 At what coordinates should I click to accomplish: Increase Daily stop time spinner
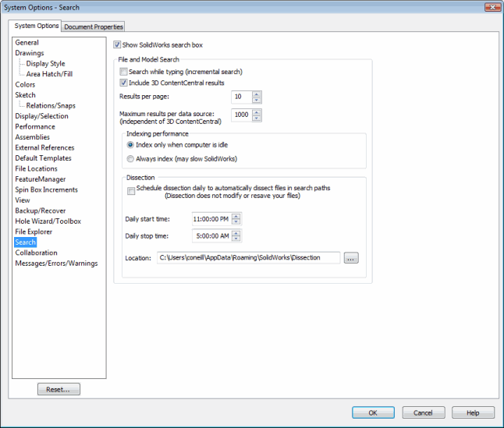(x=236, y=233)
